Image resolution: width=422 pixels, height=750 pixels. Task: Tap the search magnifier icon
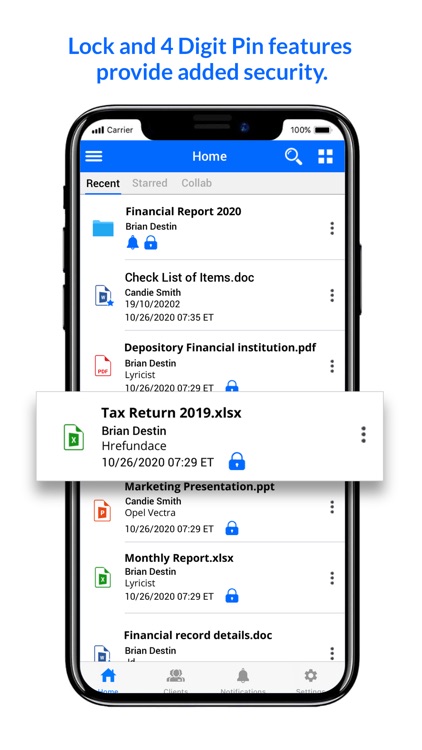point(293,156)
